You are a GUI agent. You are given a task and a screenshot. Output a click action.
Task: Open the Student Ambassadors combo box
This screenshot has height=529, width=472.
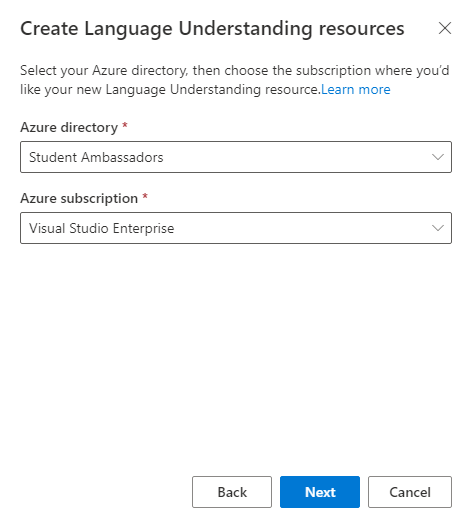pyautogui.click(x=236, y=157)
